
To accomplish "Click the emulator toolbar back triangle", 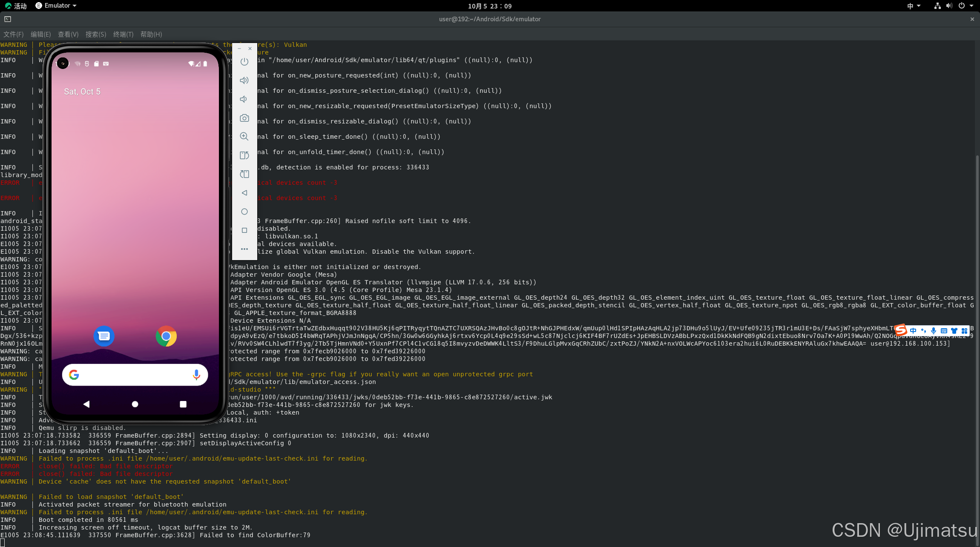I will click(x=244, y=193).
